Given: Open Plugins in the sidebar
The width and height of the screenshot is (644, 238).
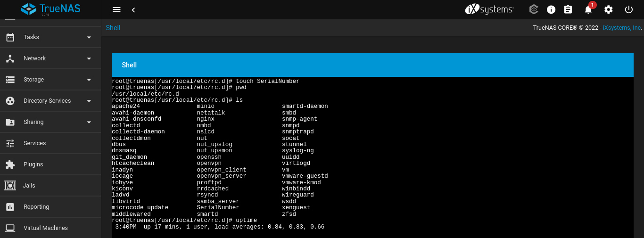Looking at the screenshot, I should [x=33, y=164].
